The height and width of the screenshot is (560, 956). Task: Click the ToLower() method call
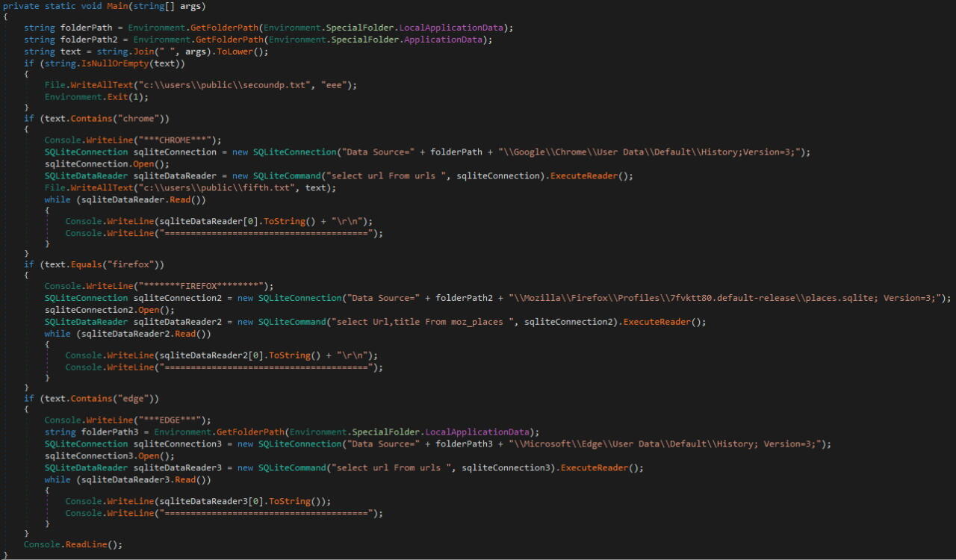(240, 52)
